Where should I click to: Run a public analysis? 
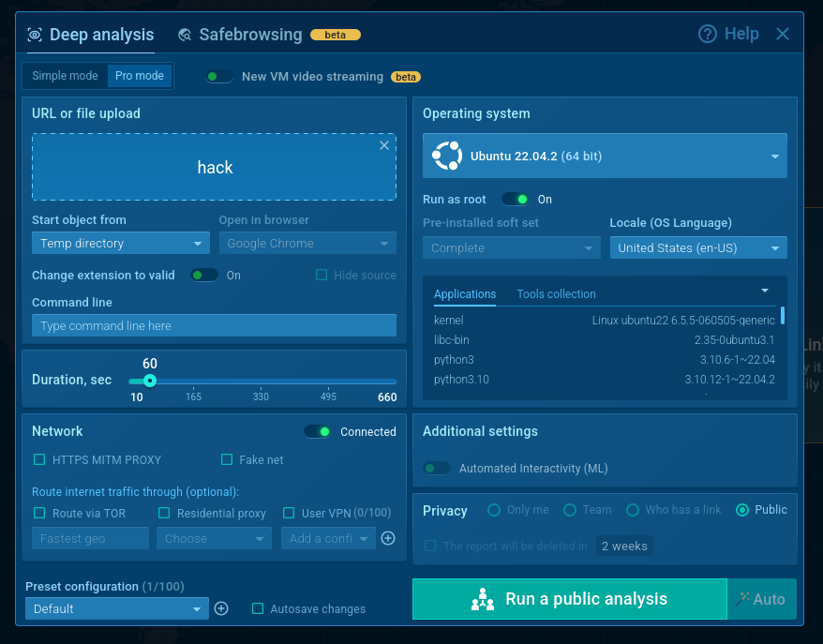pos(569,599)
